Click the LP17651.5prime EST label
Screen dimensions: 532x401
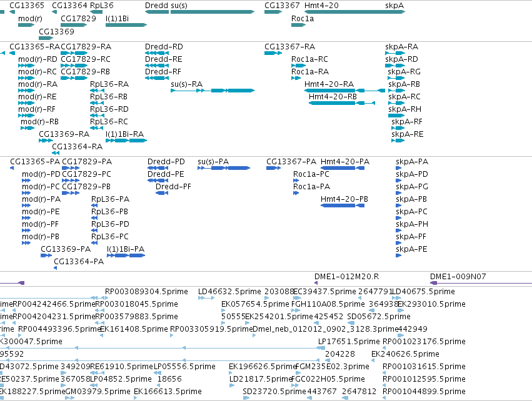coord(349,341)
